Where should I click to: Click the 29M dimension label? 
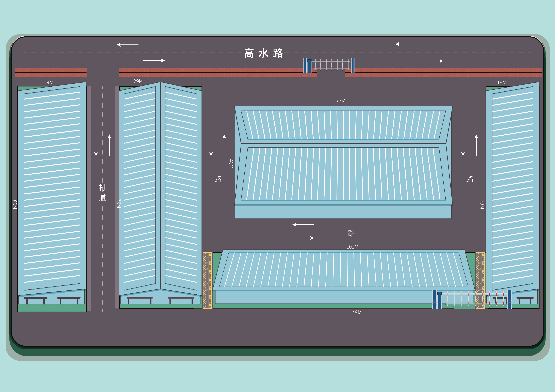click(x=138, y=81)
